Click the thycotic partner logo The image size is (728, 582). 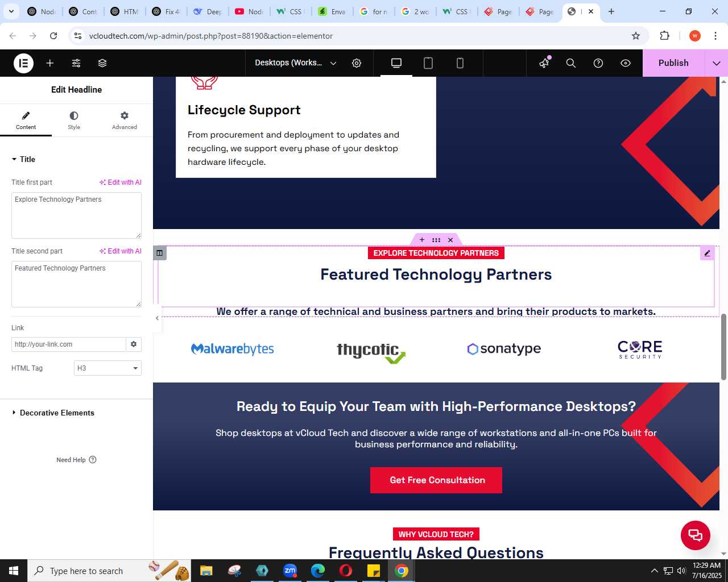pos(371,352)
